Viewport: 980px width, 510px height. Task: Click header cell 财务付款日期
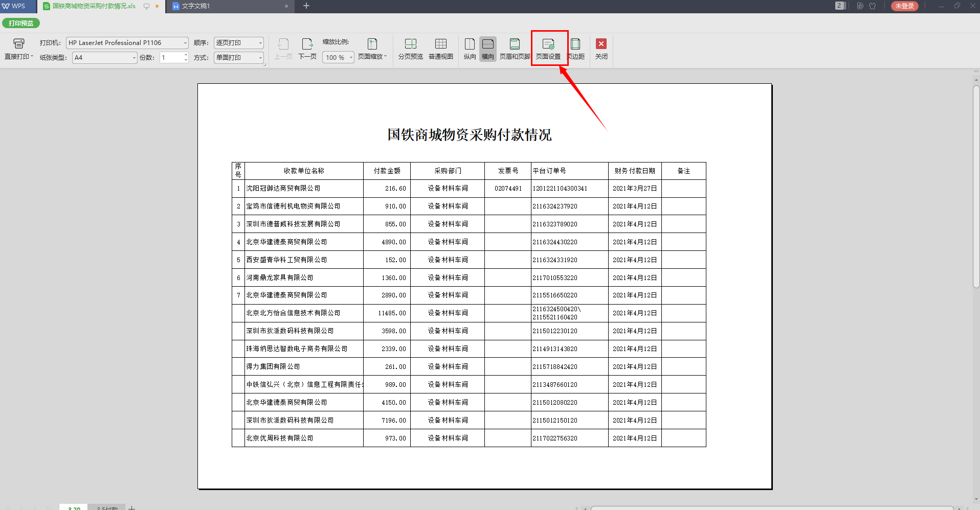pos(635,171)
